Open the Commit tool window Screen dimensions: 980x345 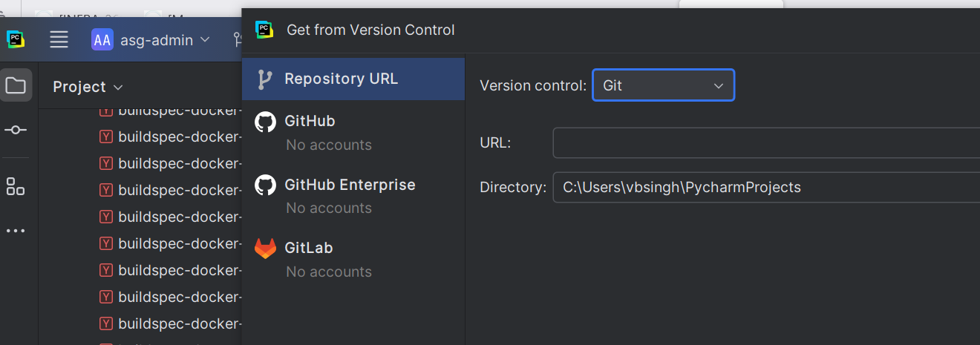click(x=16, y=131)
